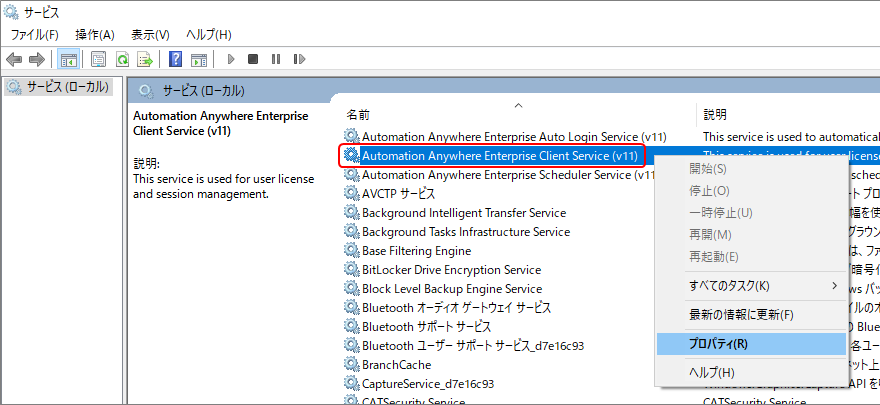Screen dimensions: 880x405
Task: Select Bluetooth サポート サービス row
Action: click(427, 326)
